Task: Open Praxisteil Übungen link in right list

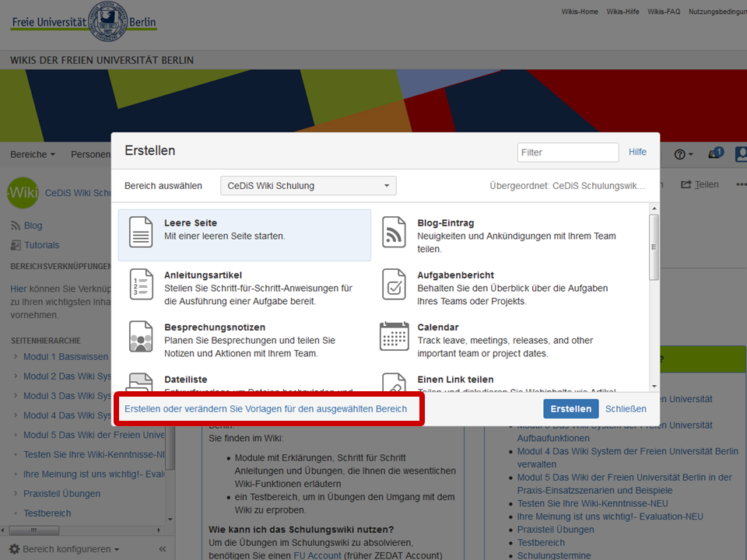Action: click(x=556, y=529)
